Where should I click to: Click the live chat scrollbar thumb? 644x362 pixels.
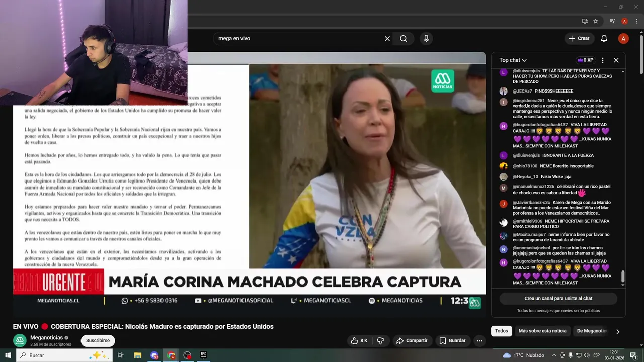coord(623,277)
